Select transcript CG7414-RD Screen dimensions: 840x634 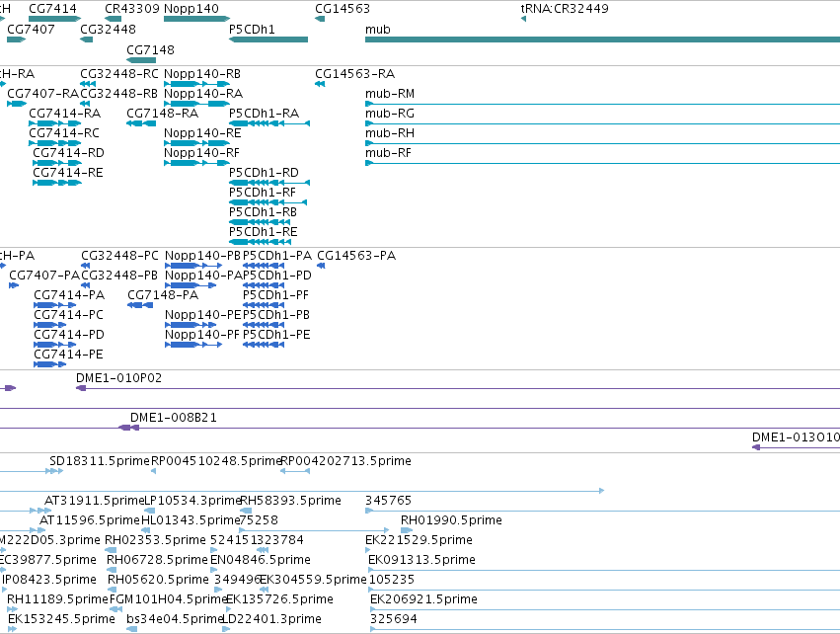pos(57,163)
